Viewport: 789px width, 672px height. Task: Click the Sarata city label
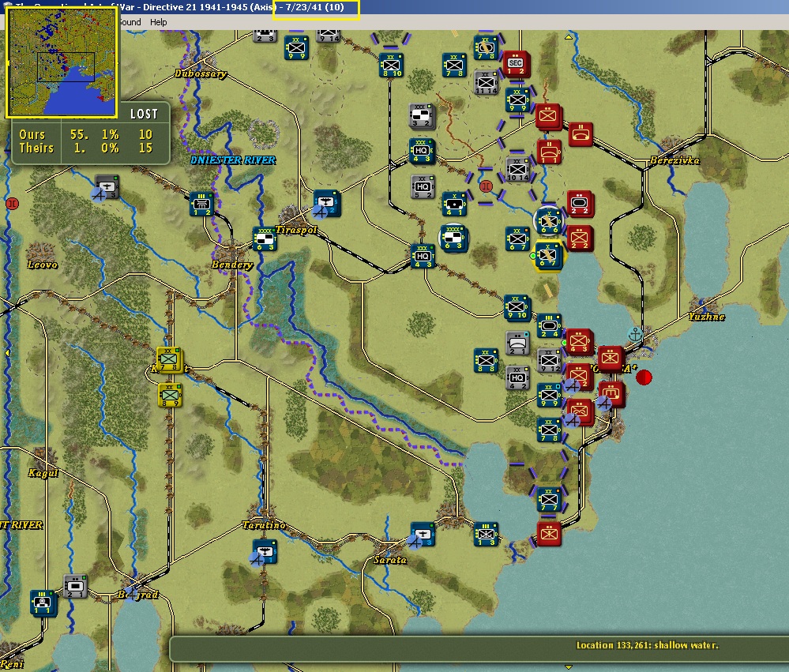(x=390, y=560)
